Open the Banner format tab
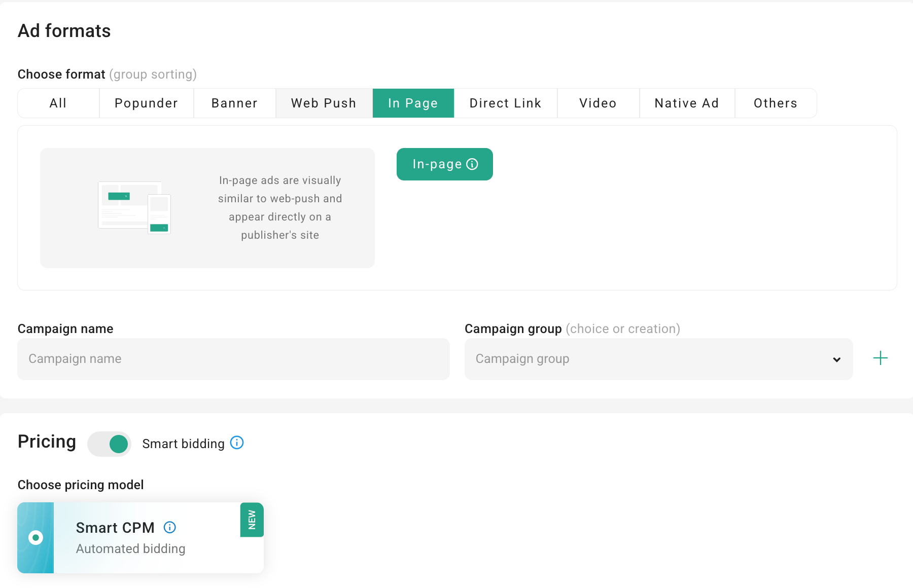Screen dimensions: 913x588 pos(234,103)
